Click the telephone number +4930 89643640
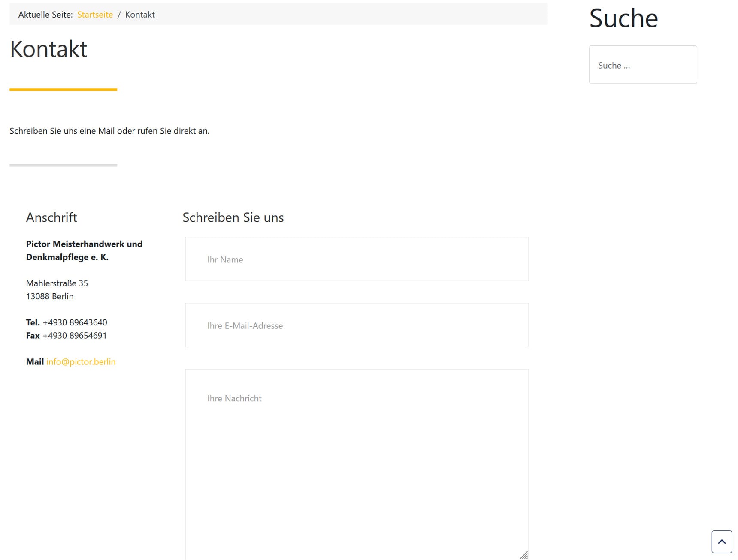This screenshot has height=560, width=738. click(x=75, y=322)
